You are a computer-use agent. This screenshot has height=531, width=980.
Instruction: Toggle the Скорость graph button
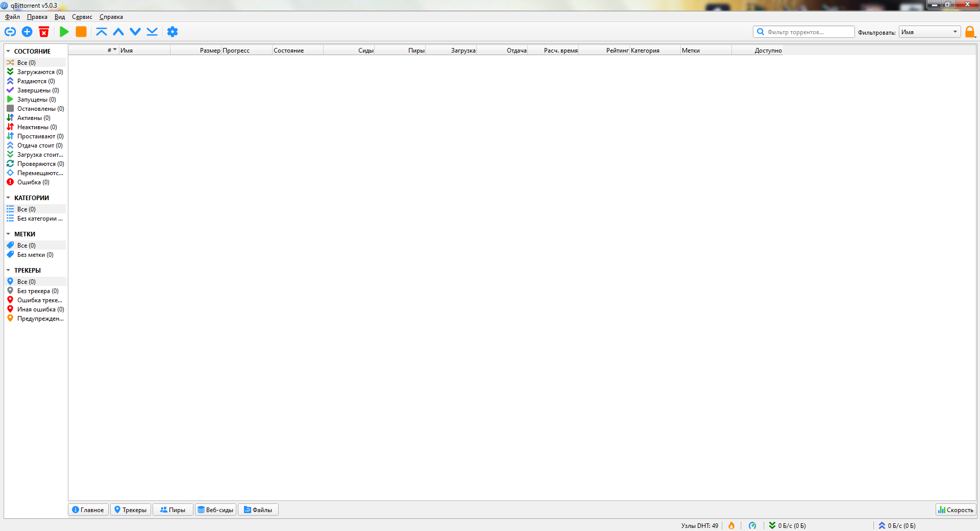(956, 510)
